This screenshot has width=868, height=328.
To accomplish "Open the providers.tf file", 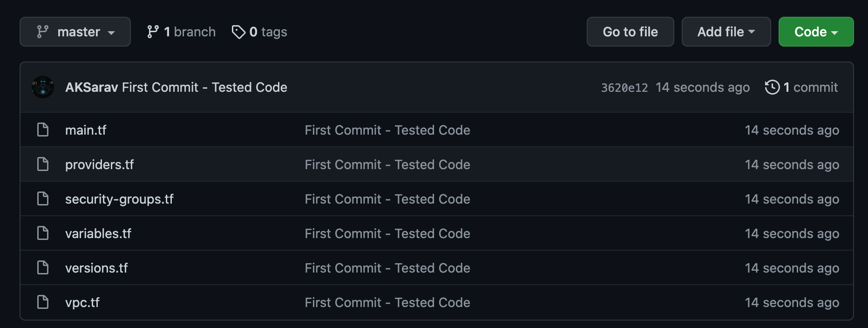I will 99,164.
